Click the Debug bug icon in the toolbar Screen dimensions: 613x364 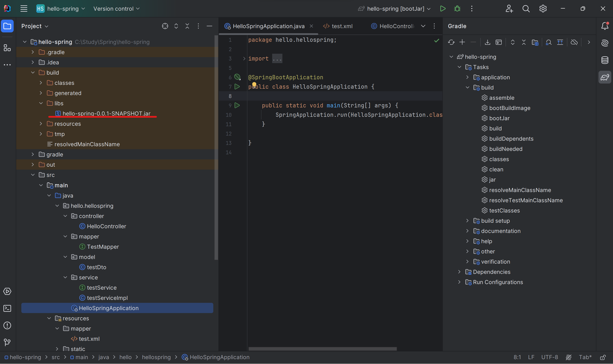tap(457, 9)
